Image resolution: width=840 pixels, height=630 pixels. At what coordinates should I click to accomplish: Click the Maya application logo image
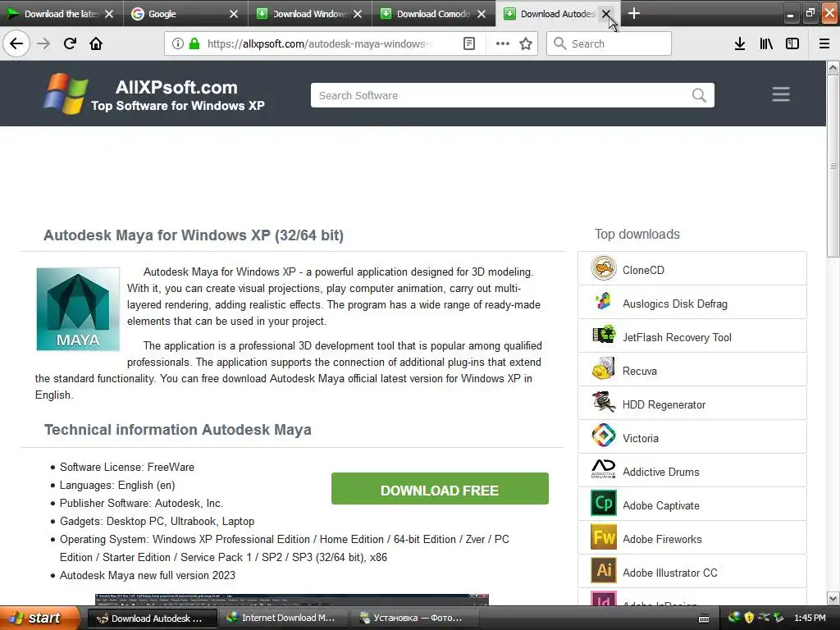pyautogui.click(x=78, y=309)
